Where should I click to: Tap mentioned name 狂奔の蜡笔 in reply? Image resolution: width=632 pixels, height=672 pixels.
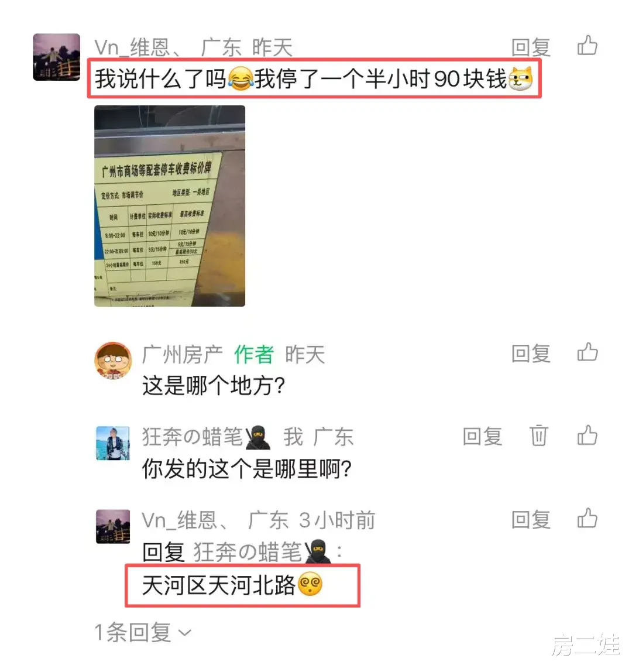[262, 551]
